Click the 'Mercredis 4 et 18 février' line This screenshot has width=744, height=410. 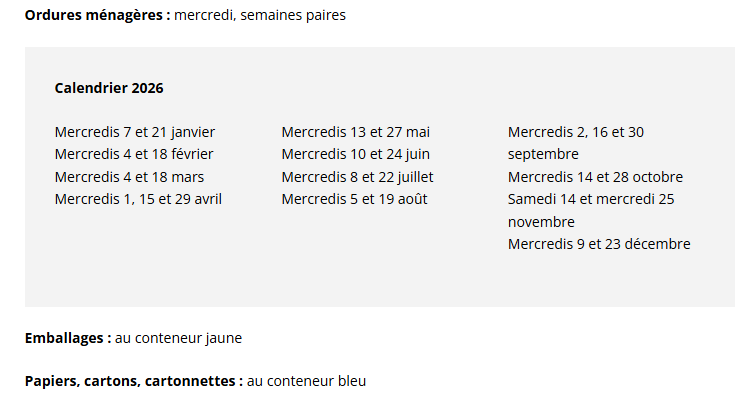(134, 154)
